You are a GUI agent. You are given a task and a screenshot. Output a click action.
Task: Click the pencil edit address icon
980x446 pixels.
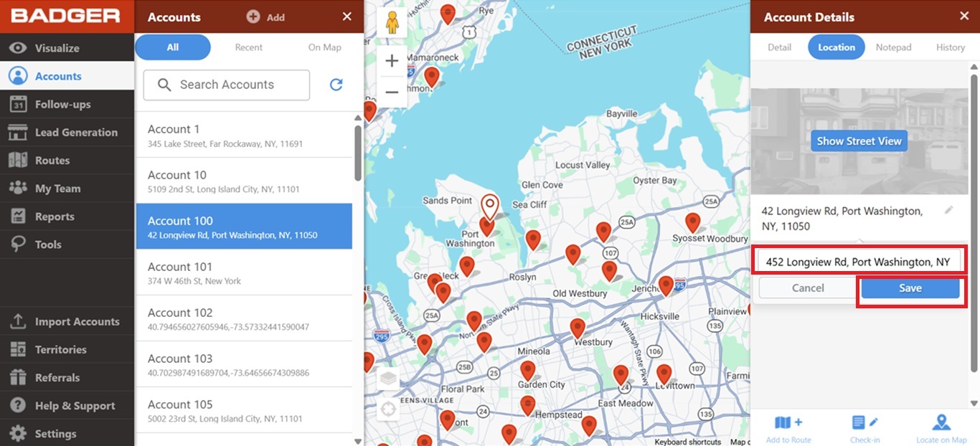coord(948,210)
